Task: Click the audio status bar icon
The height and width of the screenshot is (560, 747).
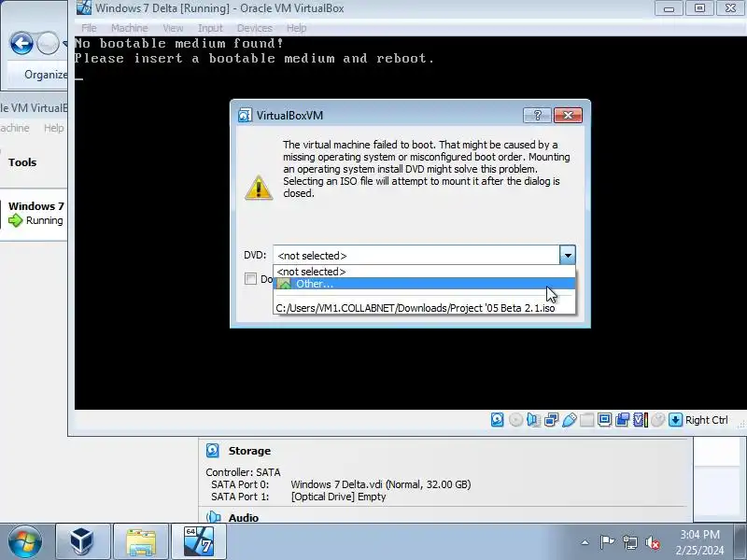Action: (533, 419)
